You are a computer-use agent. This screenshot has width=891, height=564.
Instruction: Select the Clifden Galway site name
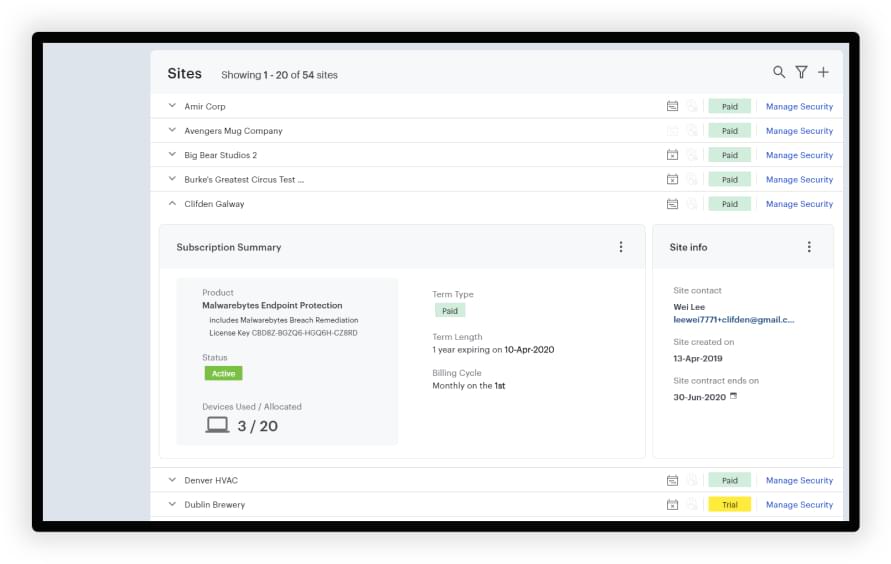tap(214, 204)
